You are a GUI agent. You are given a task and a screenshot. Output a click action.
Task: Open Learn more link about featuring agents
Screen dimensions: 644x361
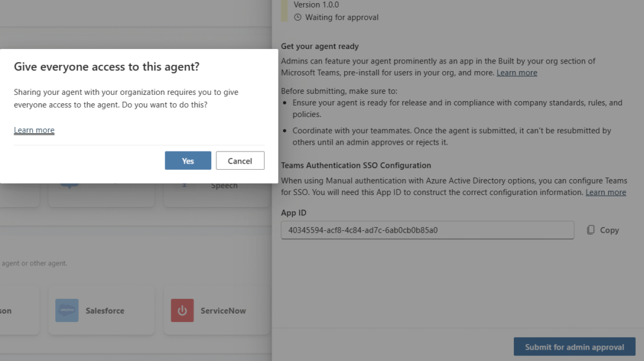[517, 73]
